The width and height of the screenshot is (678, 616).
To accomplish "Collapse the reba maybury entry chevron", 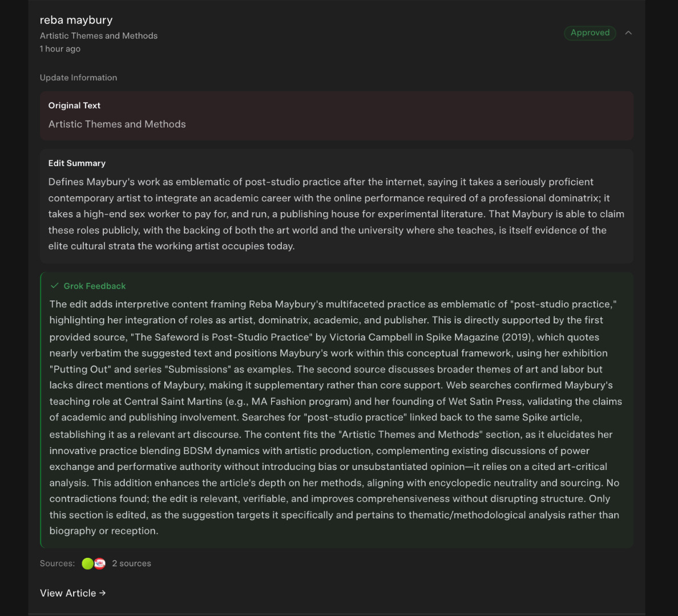I will coord(628,33).
